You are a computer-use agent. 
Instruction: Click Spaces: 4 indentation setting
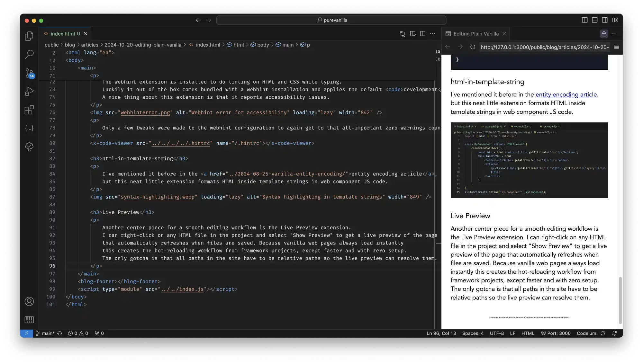tap(473, 333)
